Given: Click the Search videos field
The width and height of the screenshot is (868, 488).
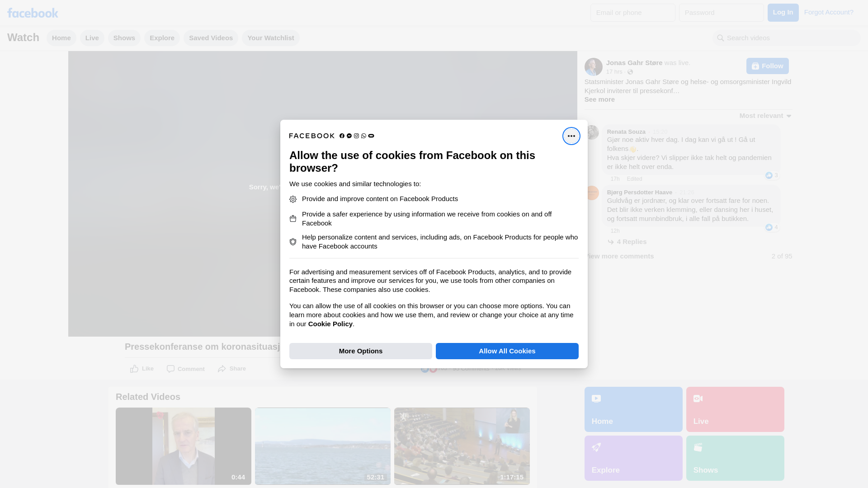Looking at the screenshot, I should [787, 38].
